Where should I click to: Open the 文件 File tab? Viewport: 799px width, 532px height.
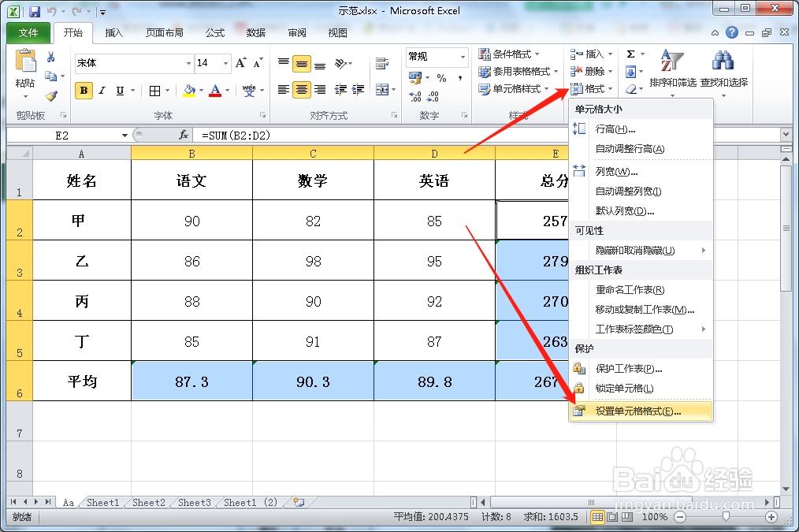pos(28,32)
